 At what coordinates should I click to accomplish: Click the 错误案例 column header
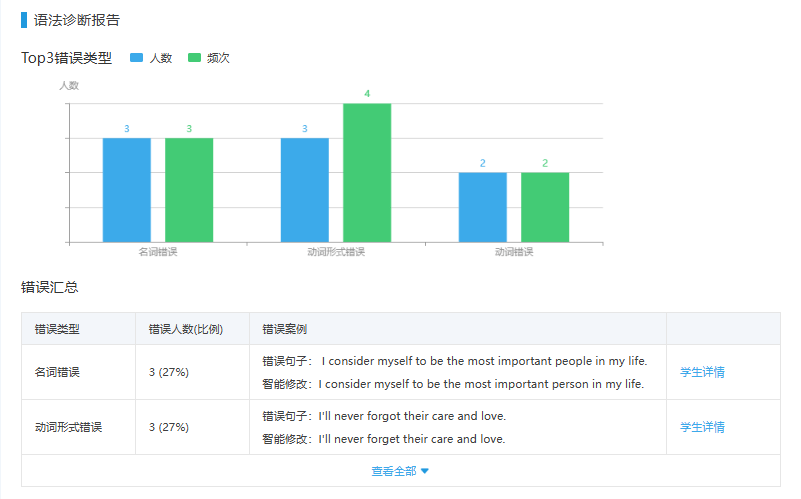(x=284, y=329)
